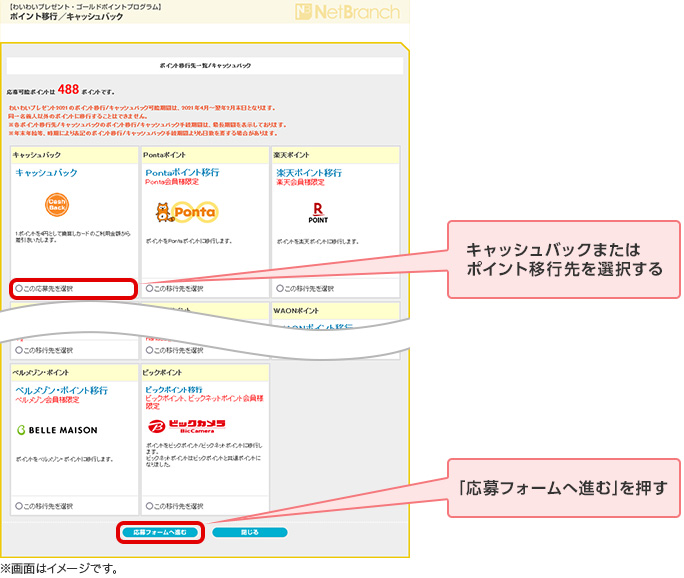
Task: Select the Ponta point transfer radio button
Action: pos(150,288)
